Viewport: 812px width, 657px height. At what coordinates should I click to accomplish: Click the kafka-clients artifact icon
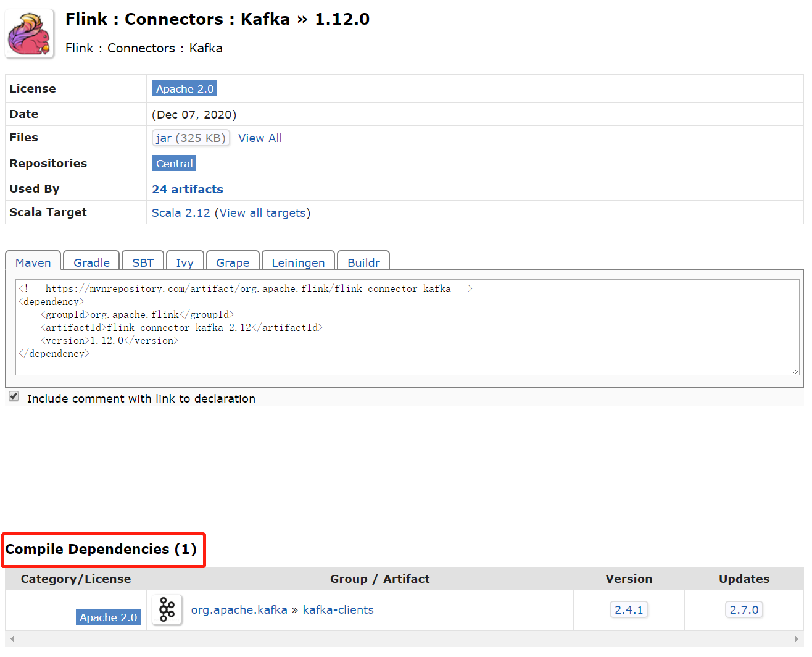[x=167, y=609]
